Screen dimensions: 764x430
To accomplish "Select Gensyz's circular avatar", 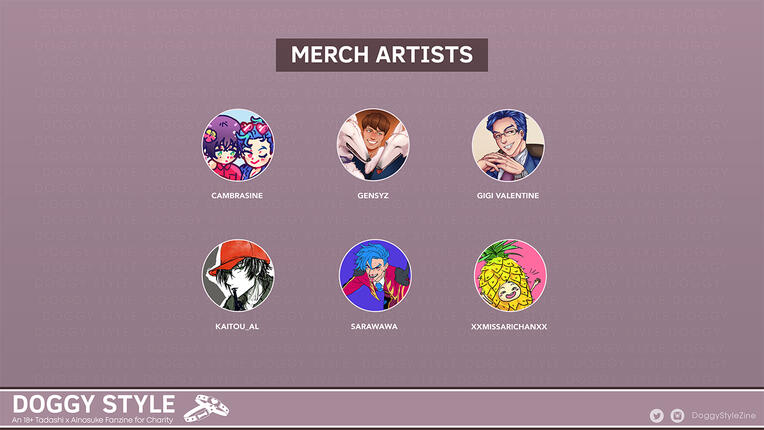I will click(373, 145).
